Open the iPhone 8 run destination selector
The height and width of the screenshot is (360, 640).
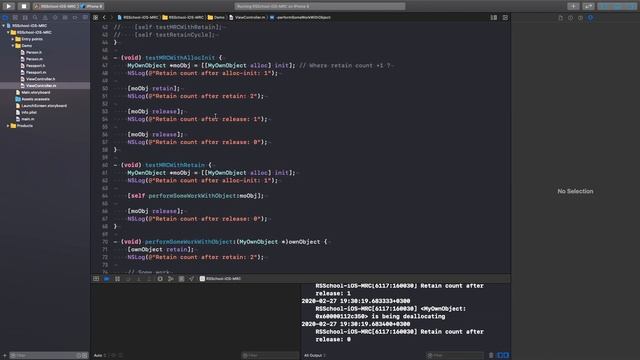[x=92, y=7]
